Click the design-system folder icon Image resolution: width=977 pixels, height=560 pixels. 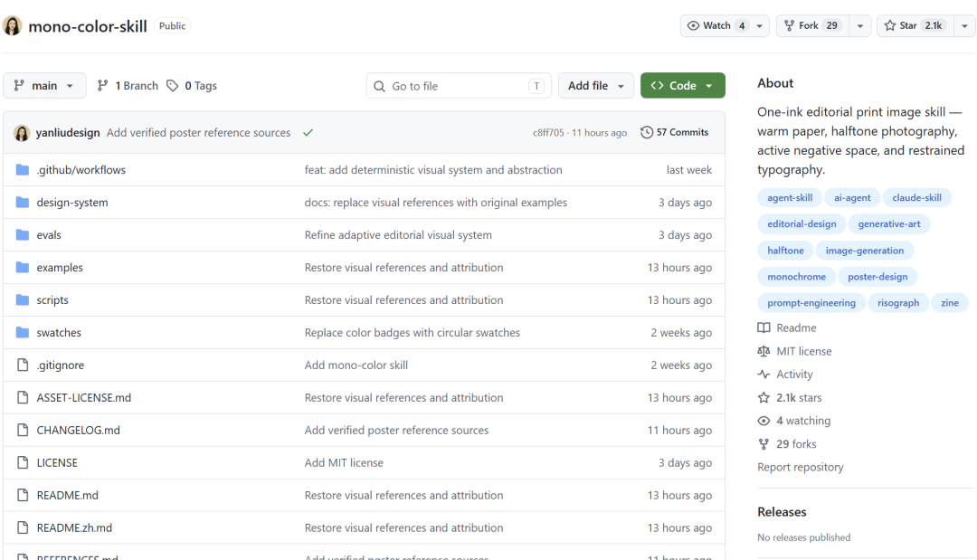point(23,203)
